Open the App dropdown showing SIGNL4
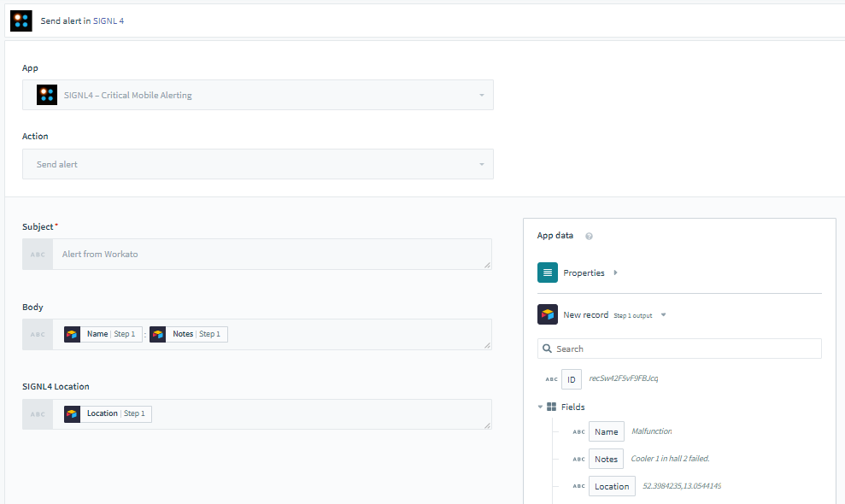The image size is (845, 504). pos(257,95)
